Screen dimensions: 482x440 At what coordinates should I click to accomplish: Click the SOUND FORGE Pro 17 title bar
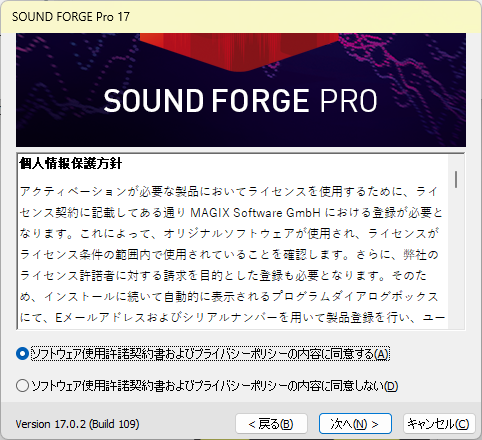(241, 17)
